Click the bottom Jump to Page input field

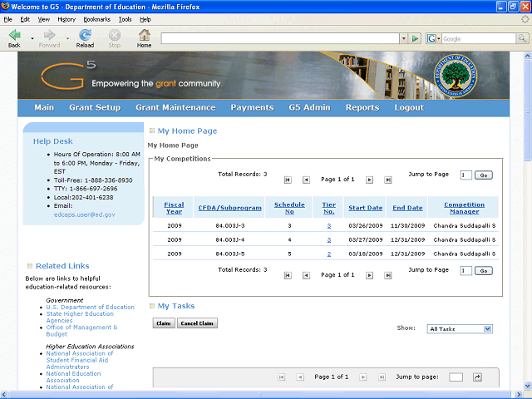coord(465,271)
